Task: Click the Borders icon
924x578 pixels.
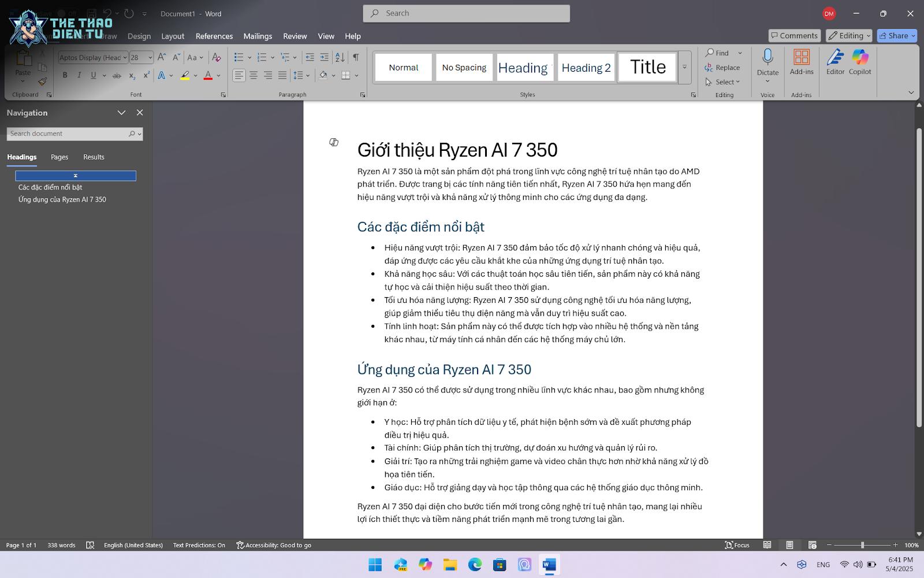Action: pos(346,75)
